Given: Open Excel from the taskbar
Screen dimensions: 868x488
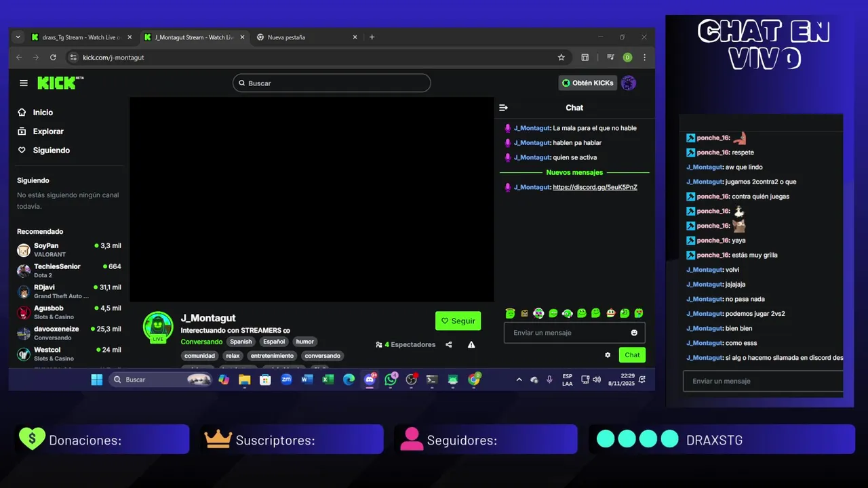Looking at the screenshot, I should (x=328, y=380).
